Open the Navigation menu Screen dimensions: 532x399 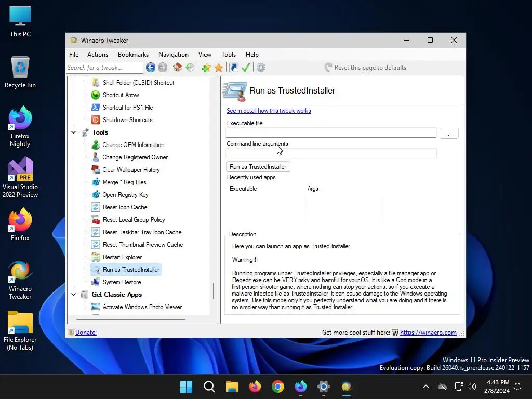pos(174,54)
